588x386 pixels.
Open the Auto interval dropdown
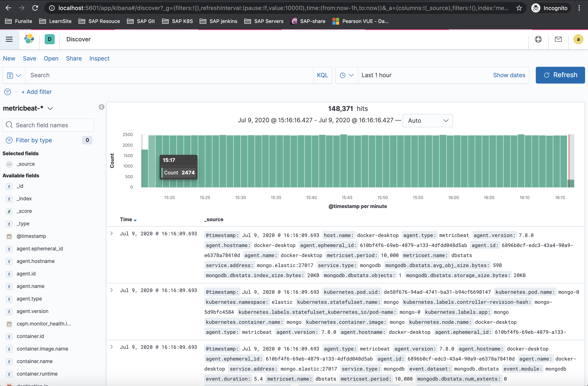coord(428,121)
